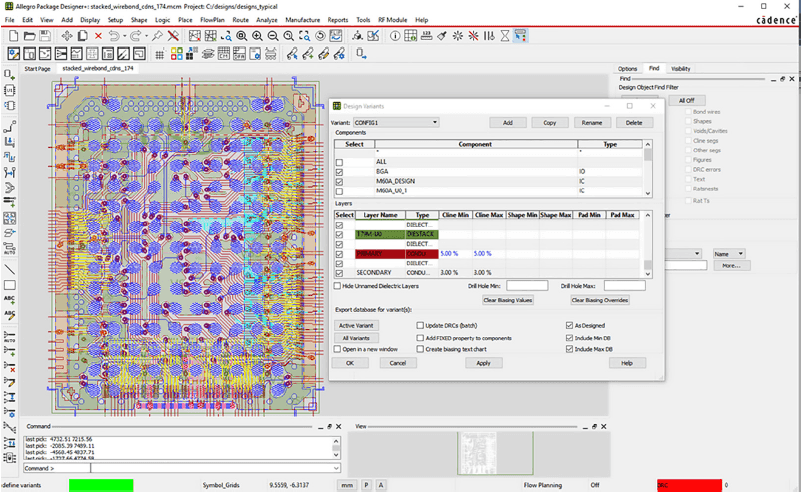Open the Variant CONFIG1 dropdown
The image size is (806, 496).
[x=396, y=123]
